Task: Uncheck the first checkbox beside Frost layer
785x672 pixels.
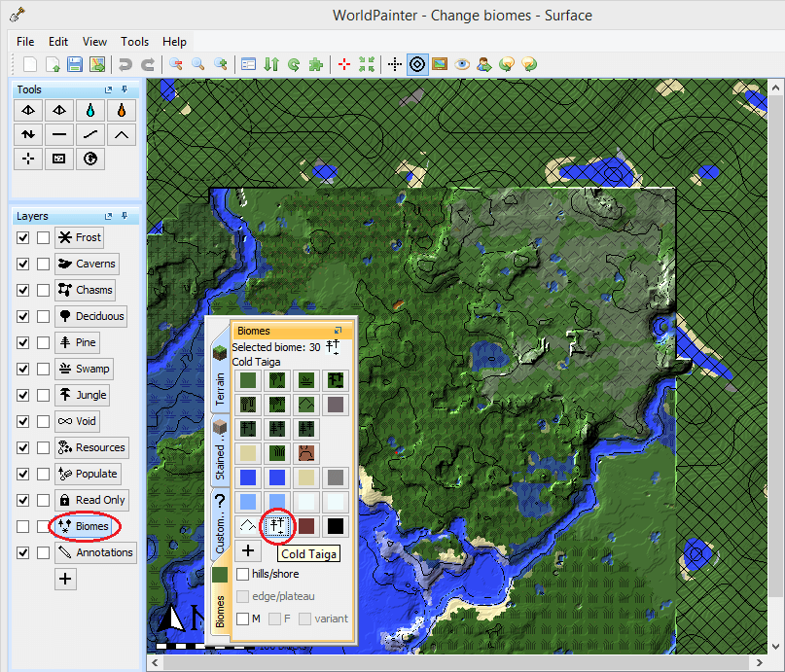Action: tap(23, 237)
